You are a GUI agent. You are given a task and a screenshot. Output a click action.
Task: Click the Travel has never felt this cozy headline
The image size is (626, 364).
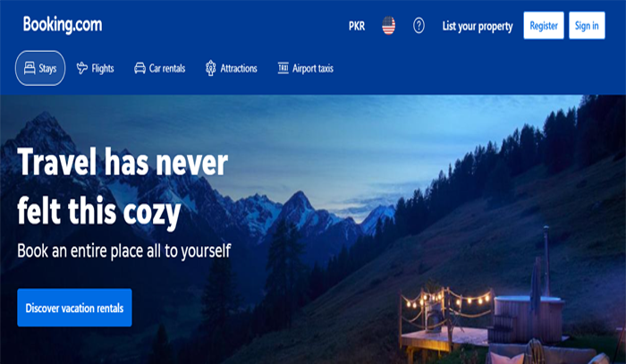(x=123, y=187)
